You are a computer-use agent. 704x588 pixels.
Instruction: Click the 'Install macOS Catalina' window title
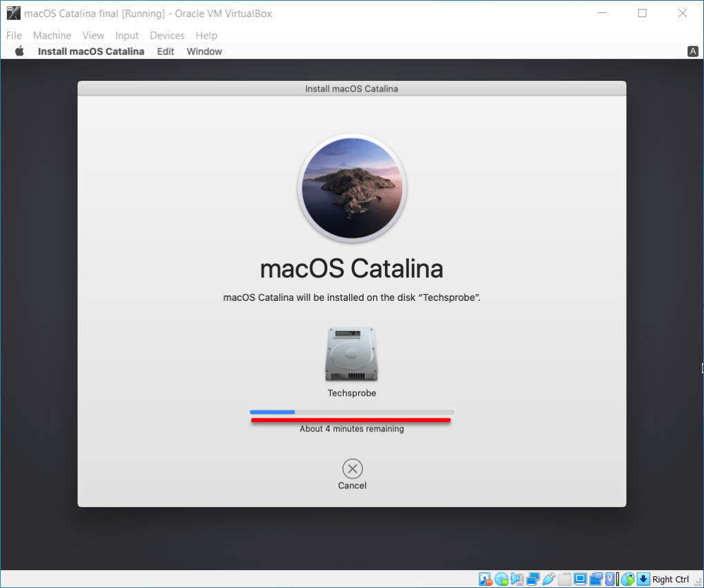(351, 89)
